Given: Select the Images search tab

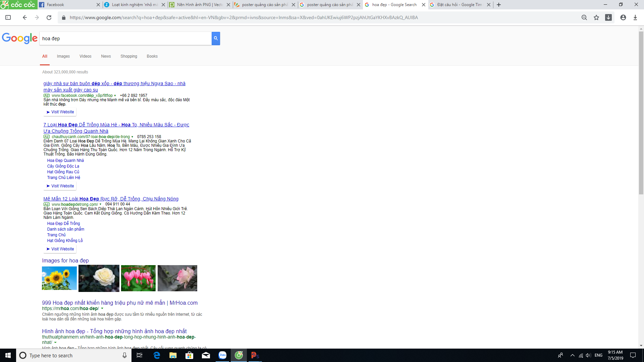Looking at the screenshot, I should pyautogui.click(x=63, y=56).
